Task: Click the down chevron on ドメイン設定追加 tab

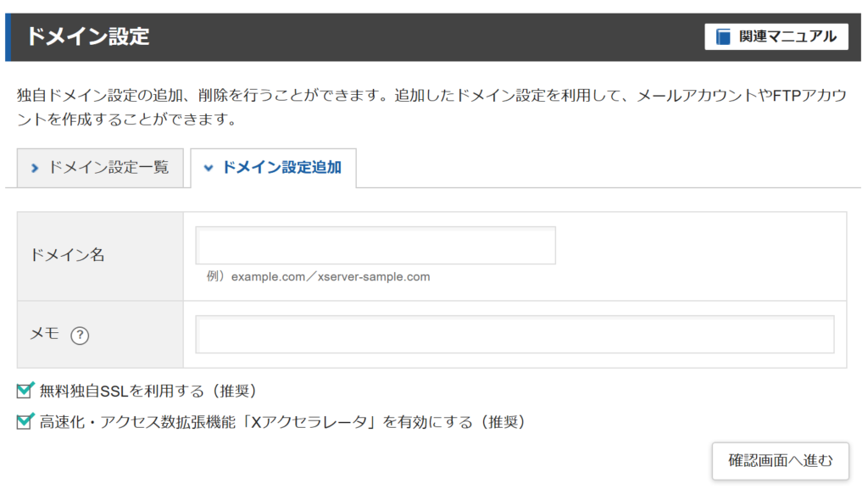Action: click(x=209, y=168)
